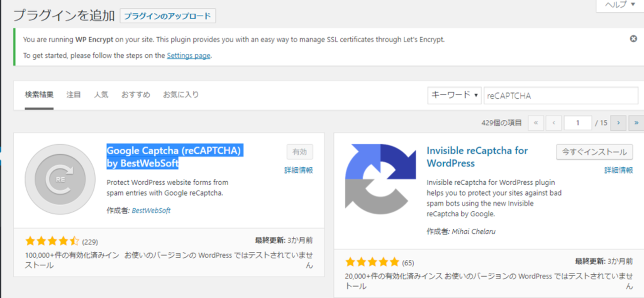Open the お気に入り tab
Viewport: 644px width, 298px height.
(181, 95)
